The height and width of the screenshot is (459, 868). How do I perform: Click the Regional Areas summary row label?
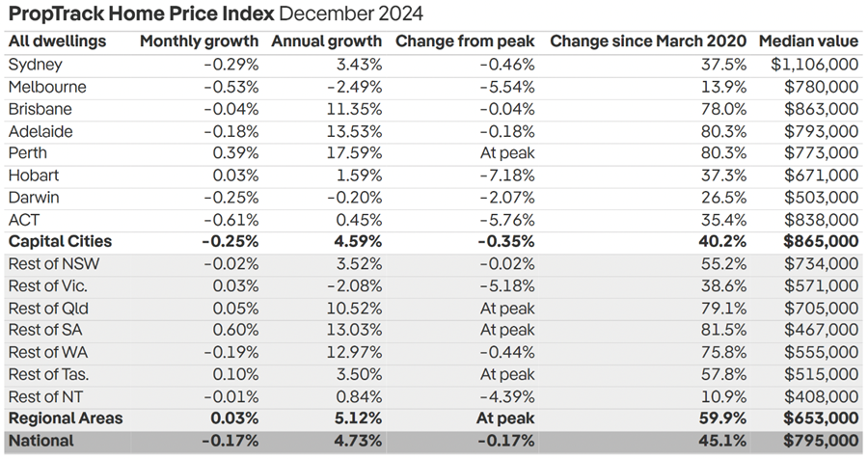(x=66, y=418)
